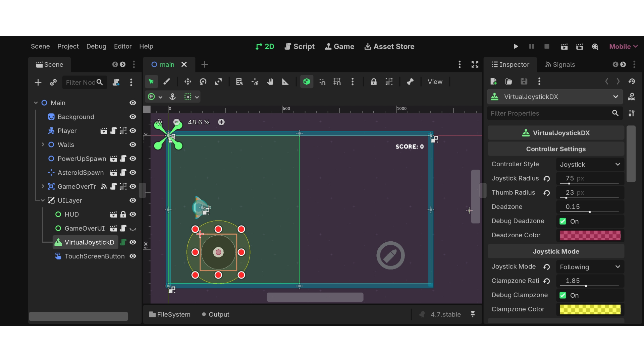This screenshot has width=644, height=362.
Task: Open the Joystick Mode Following dropdown
Action: pos(590,267)
